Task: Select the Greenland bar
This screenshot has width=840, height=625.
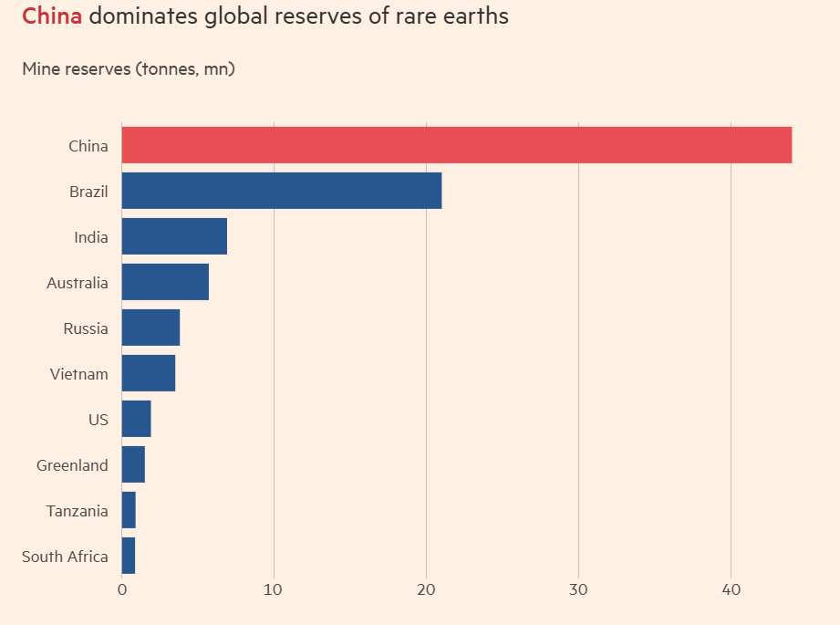Action: [133, 464]
